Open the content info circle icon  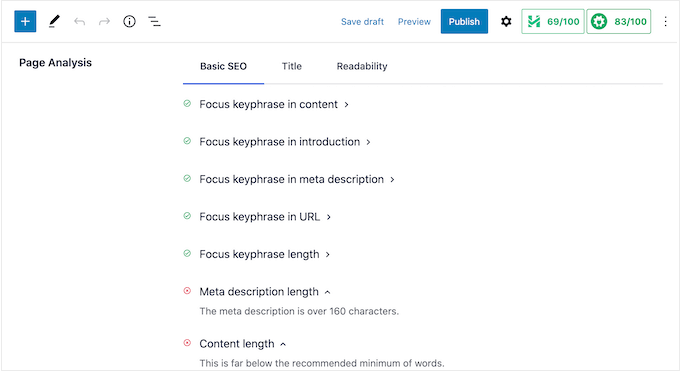pos(129,21)
